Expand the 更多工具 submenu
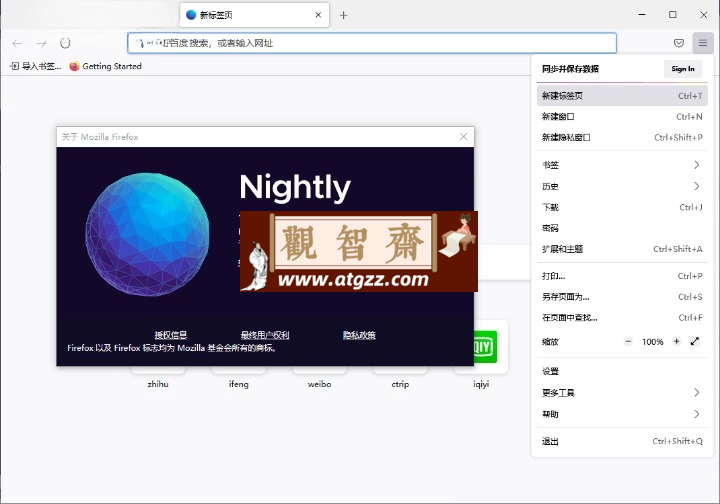This screenshot has height=504, width=720. click(622, 393)
